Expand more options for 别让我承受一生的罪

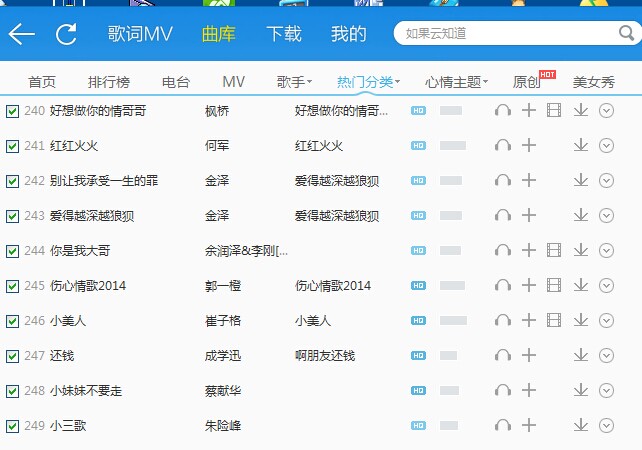(606, 181)
